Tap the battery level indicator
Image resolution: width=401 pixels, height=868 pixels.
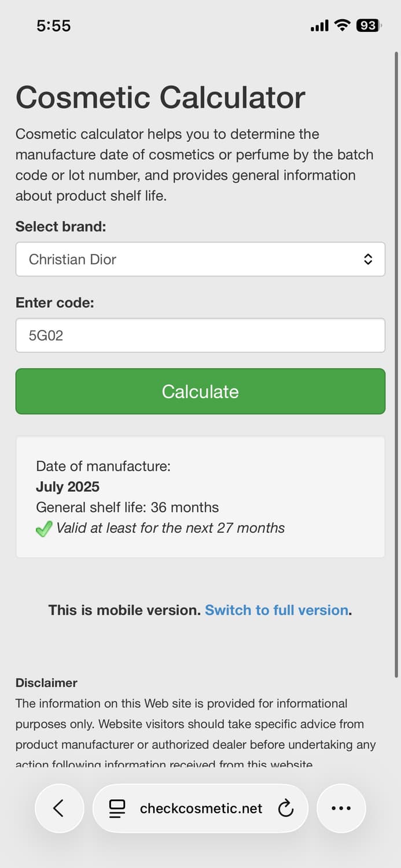point(368,25)
